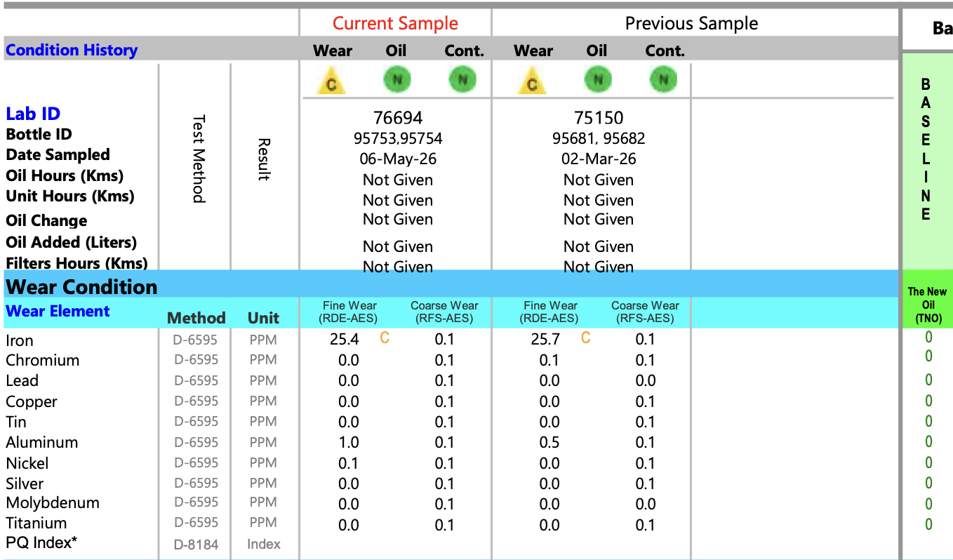Click the orange C flag beside 25.4
This screenshot has height=560, width=953.
[385, 338]
